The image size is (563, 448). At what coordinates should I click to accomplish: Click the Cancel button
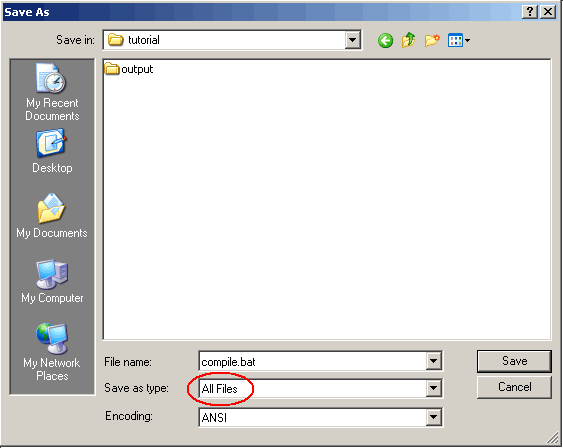514,387
